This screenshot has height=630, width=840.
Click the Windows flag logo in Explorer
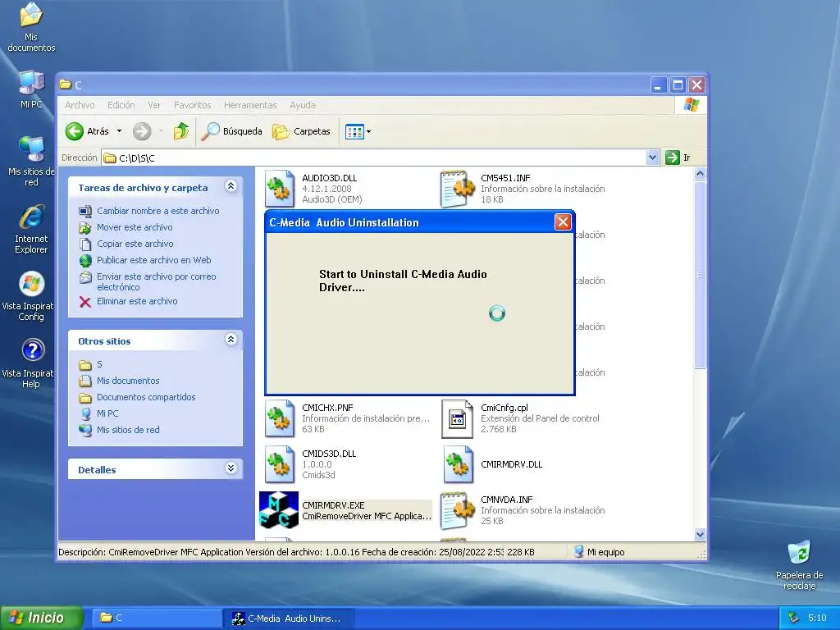coord(691,105)
